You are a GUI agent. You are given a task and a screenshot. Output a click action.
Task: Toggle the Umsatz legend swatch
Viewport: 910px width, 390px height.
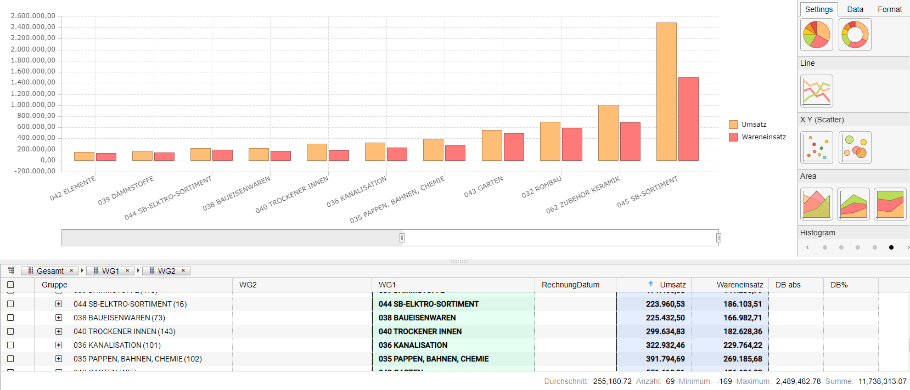[x=734, y=125]
